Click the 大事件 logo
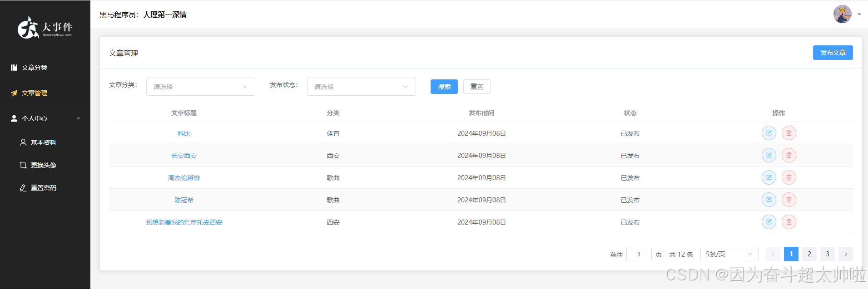The image size is (868, 289). pyautogui.click(x=45, y=28)
